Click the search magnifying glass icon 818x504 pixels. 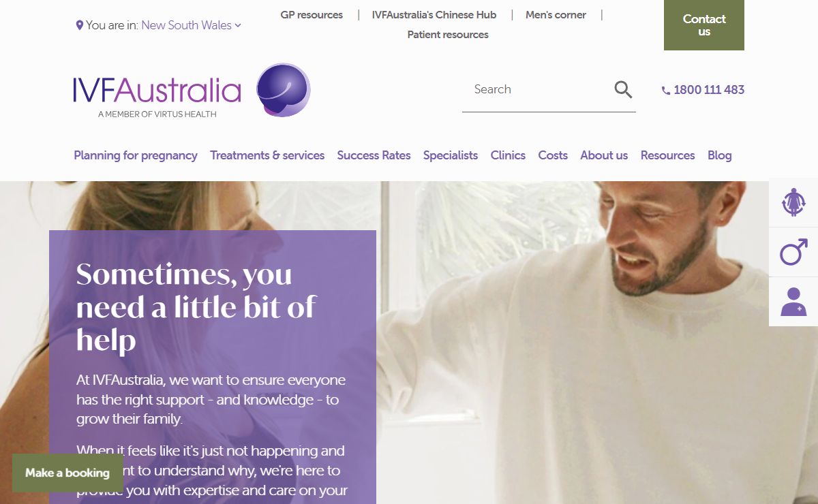623,89
